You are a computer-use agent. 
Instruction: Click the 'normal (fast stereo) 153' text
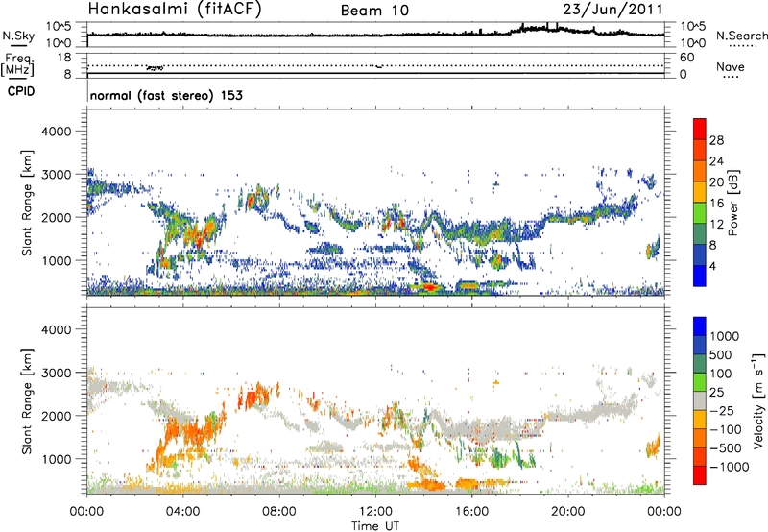pyautogui.click(x=166, y=95)
